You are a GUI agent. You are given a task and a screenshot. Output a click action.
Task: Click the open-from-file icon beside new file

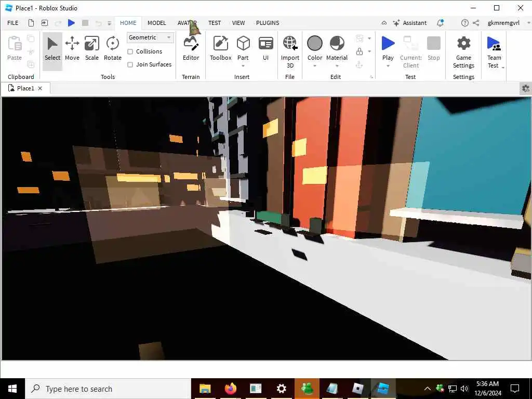[x=45, y=23]
